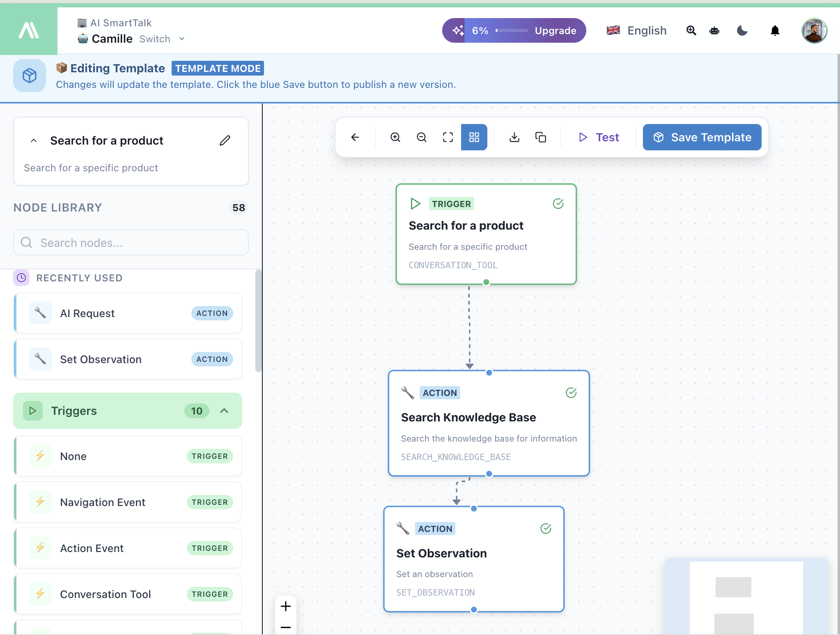Click the download flow icon
The image size is (840, 635).
tap(514, 137)
